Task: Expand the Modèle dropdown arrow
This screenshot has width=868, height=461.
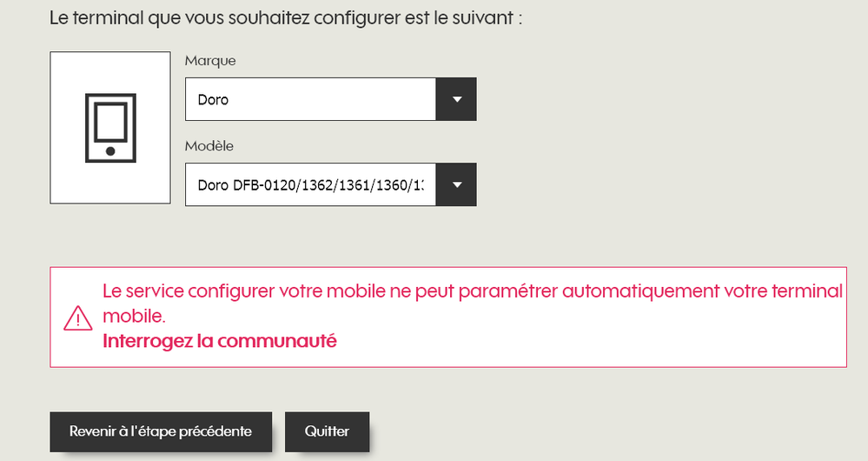Action: tap(456, 184)
